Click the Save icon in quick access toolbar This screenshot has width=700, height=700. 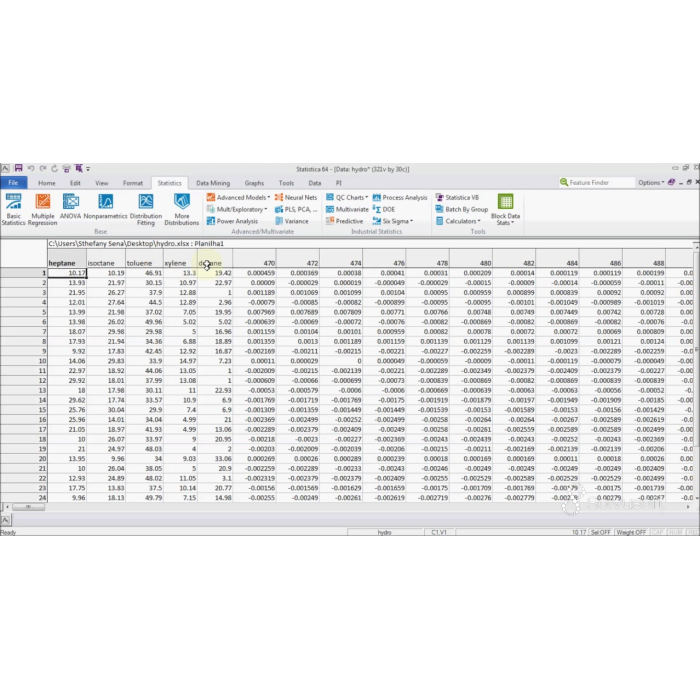click(18, 168)
